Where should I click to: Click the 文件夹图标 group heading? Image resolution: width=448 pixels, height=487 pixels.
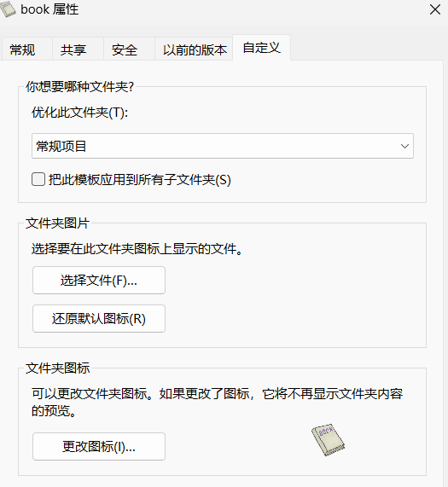(x=57, y=368)
